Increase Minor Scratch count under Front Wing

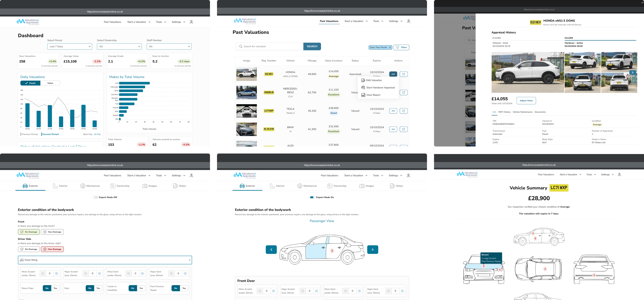[56, 273]
